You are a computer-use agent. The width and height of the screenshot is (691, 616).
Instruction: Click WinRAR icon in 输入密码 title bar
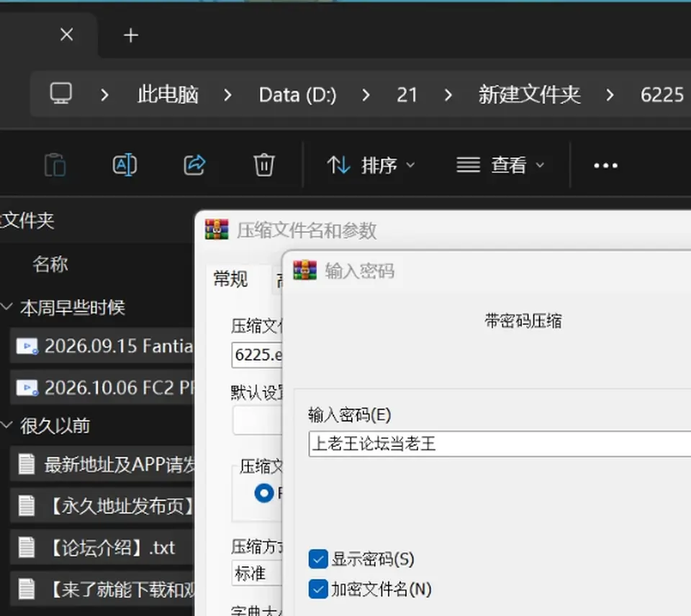pos(305,270)
